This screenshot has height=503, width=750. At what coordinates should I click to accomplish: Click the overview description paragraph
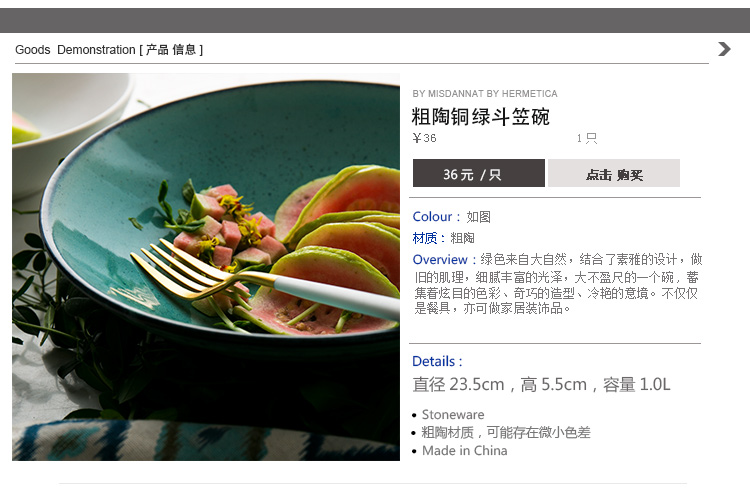[x=558, y=284]
